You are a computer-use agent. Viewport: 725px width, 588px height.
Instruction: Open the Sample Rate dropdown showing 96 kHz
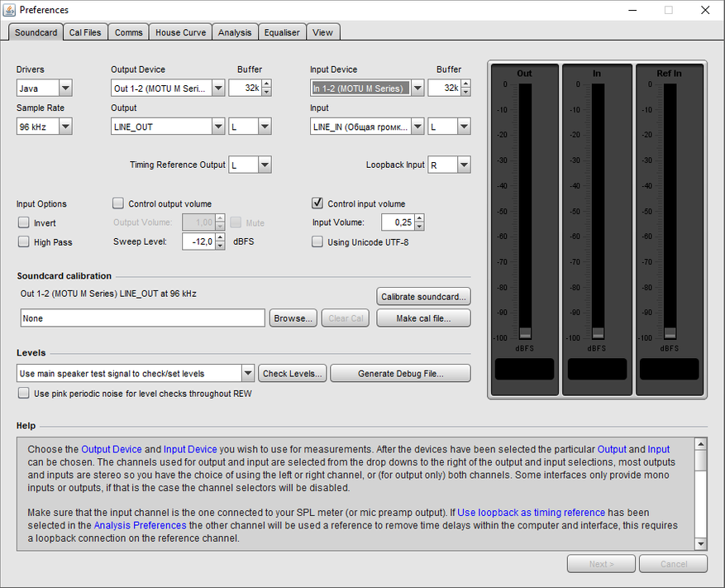click(x=65, y=127)
